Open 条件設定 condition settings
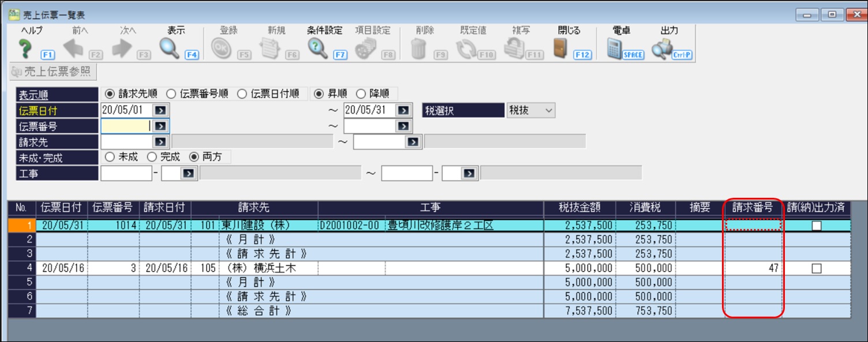This screenshot has height=342, width=868. pos(318,49)
